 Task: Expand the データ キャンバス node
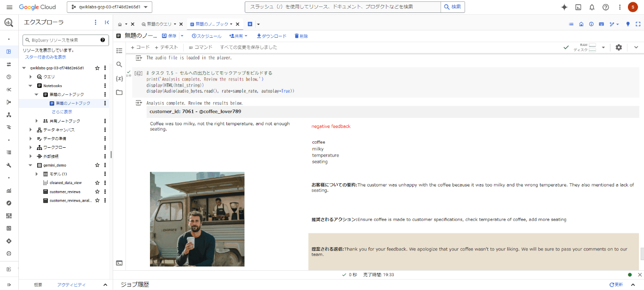[30, 130]
